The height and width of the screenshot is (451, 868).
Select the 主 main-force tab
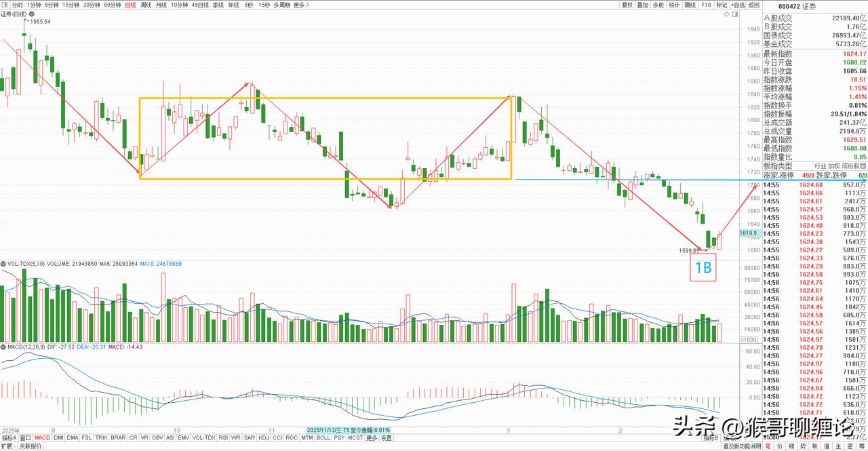coord(838,446)
